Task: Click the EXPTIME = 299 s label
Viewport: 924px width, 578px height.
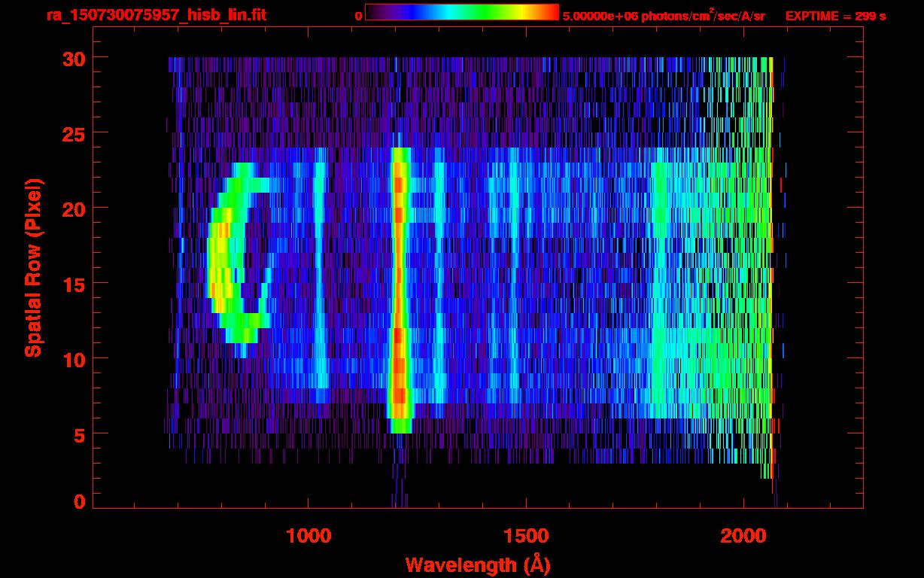Action: coord(835,16)
